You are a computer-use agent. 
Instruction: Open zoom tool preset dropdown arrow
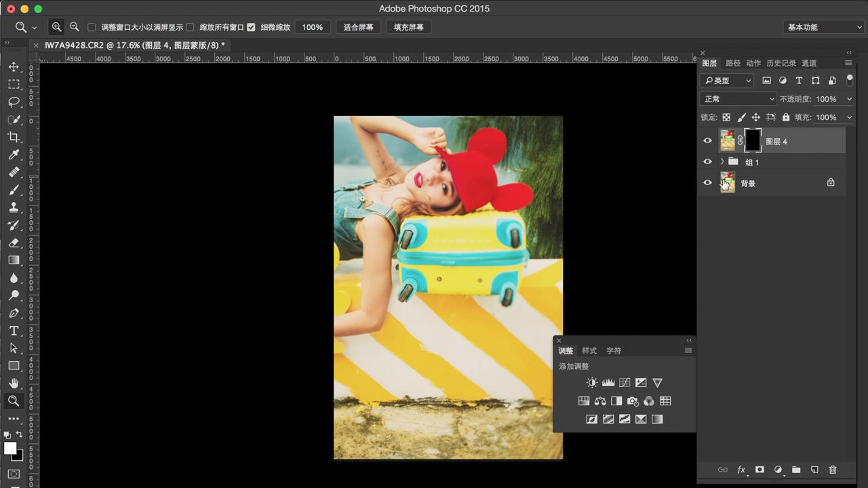pyautogui.click(x=34, y=28)
